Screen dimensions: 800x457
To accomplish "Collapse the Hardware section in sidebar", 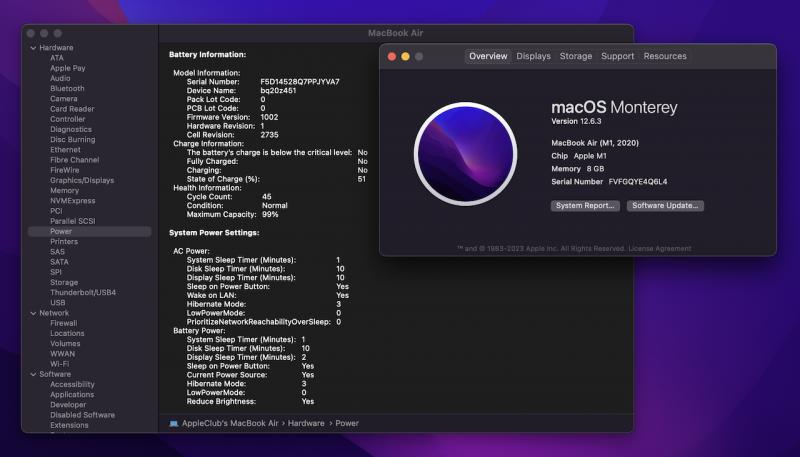I will (x=33, y=48).
